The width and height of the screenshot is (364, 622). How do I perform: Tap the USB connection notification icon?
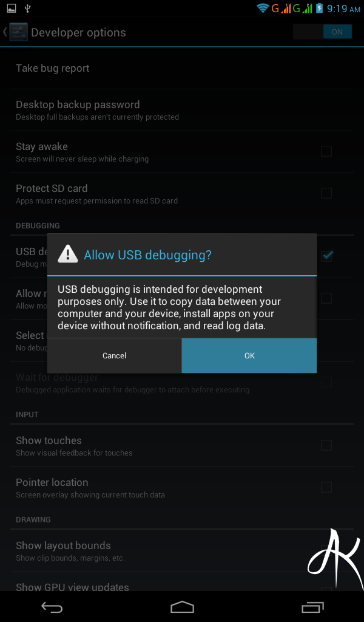pos(28,8)
